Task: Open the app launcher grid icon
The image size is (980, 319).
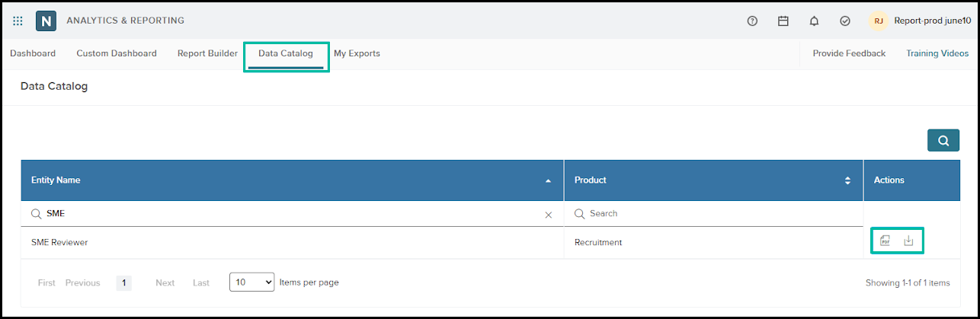Action: pyautogui.click(x=18, y=21)
